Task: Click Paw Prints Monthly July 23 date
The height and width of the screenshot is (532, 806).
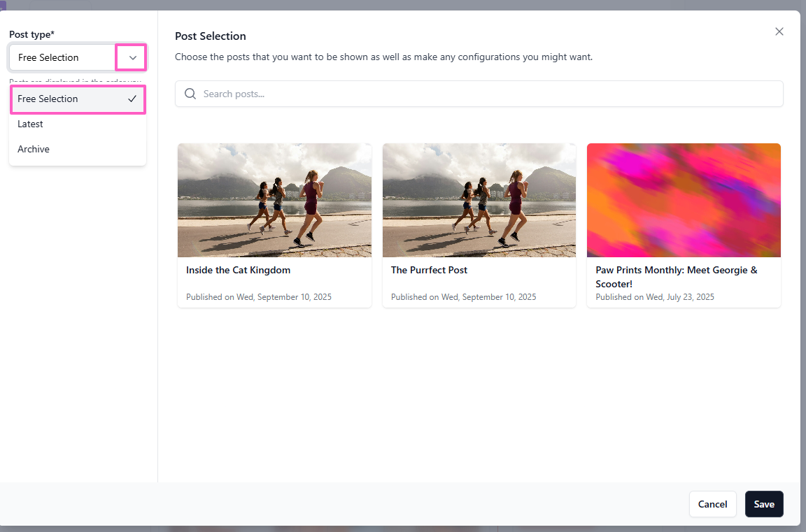Action: (x=655, y=297)
